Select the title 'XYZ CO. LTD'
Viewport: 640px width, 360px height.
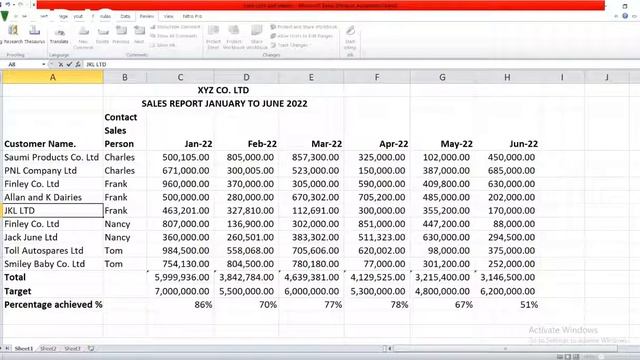pyautogui.click(x=223, y=90)
